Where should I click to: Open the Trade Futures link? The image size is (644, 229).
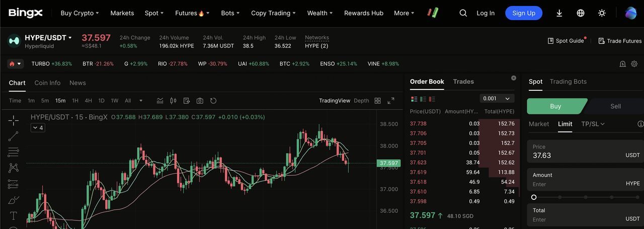click(x=620, y=41)
